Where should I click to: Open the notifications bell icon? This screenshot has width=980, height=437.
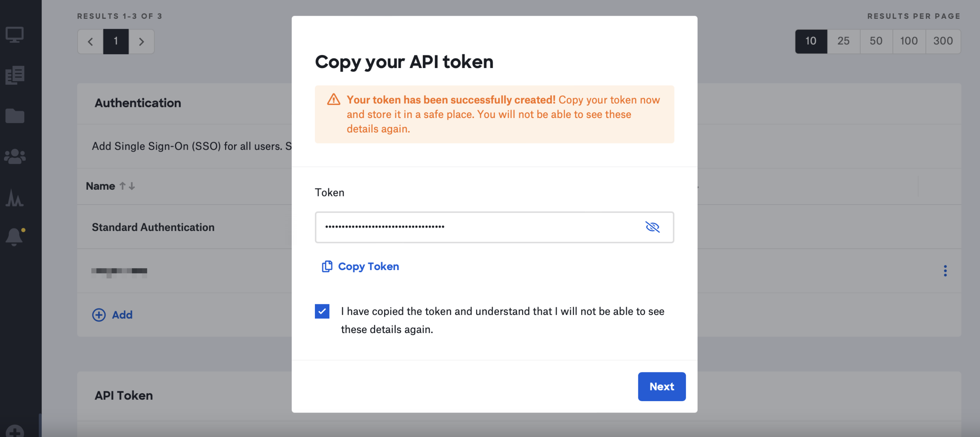[15, 237]
